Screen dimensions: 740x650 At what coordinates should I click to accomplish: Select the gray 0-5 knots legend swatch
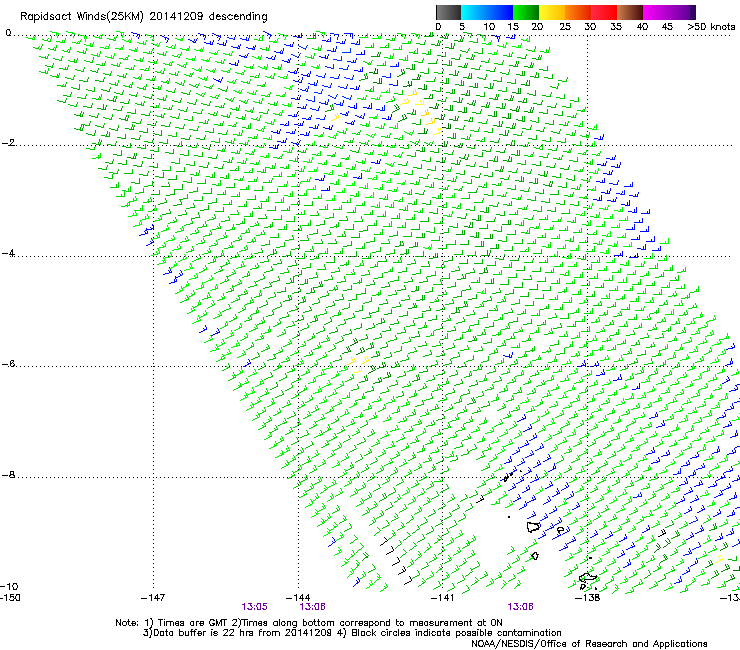(x=448, y=12)
